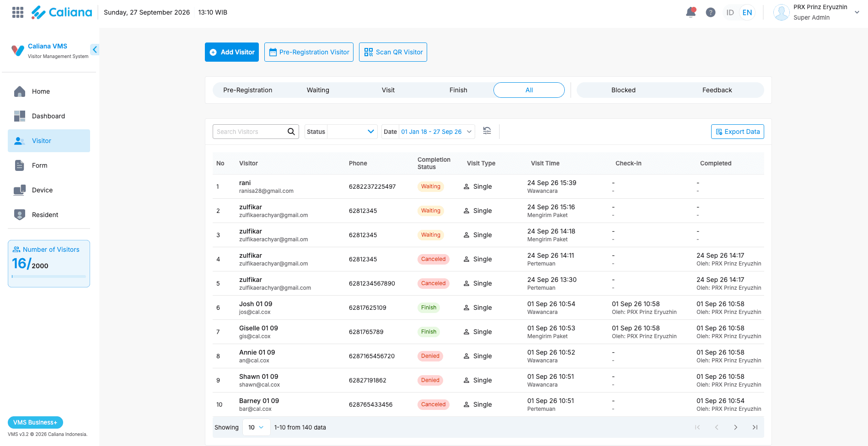Switch to the Pre-Registration tab
This screenshot has height=446, width=868.
tap(248, 90)
